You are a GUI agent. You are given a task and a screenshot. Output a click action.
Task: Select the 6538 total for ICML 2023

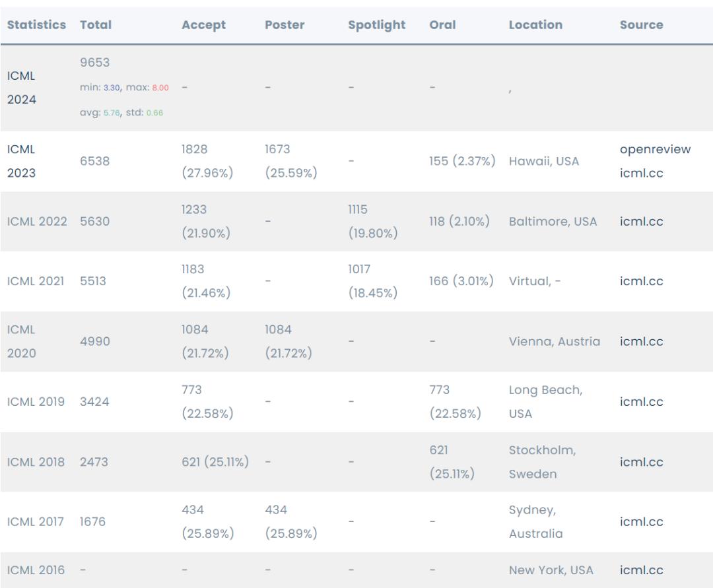(x=94, y=161)
